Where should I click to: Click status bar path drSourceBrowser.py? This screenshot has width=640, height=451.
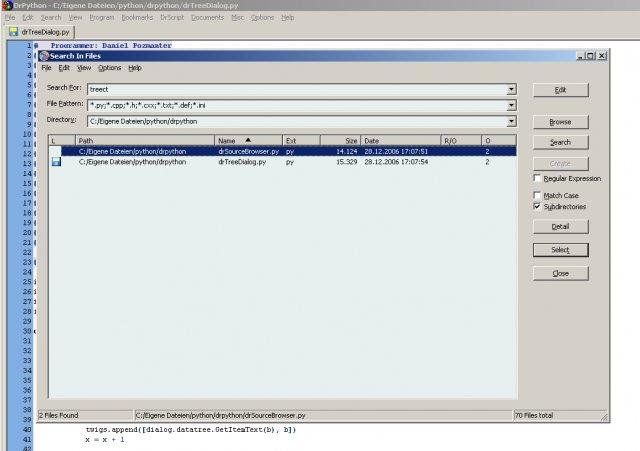tap(220, 415)
